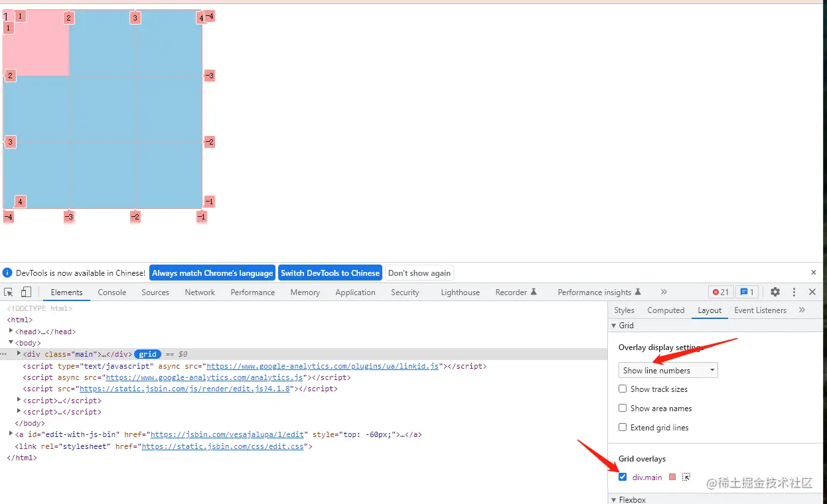The width and height of the screenshot is (827, 504).
Task: Click the blue info icon in notification bar
Action: click(7, 273)
